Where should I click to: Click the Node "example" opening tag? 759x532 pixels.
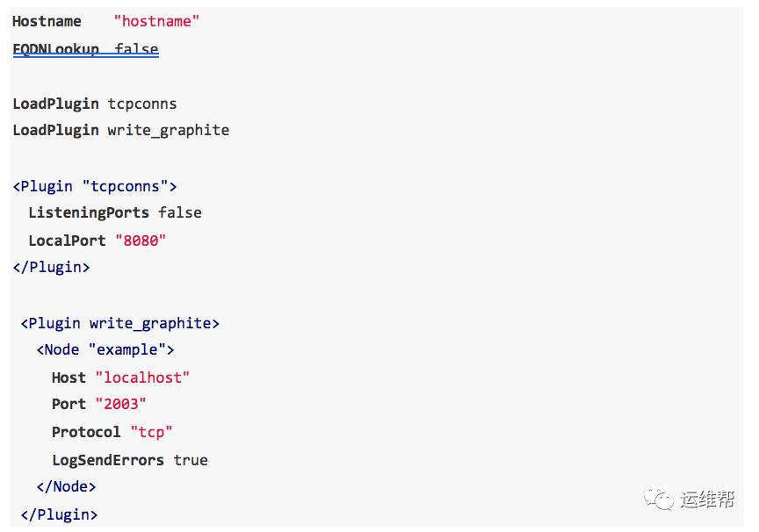(105, 349)
